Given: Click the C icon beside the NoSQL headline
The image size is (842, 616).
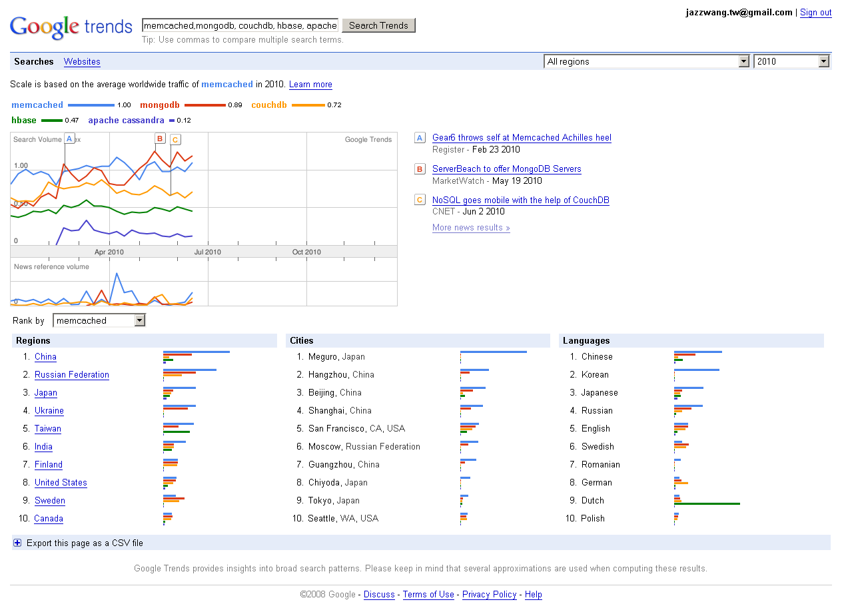Looking at the screenshot, I should [x=420, y=200].
